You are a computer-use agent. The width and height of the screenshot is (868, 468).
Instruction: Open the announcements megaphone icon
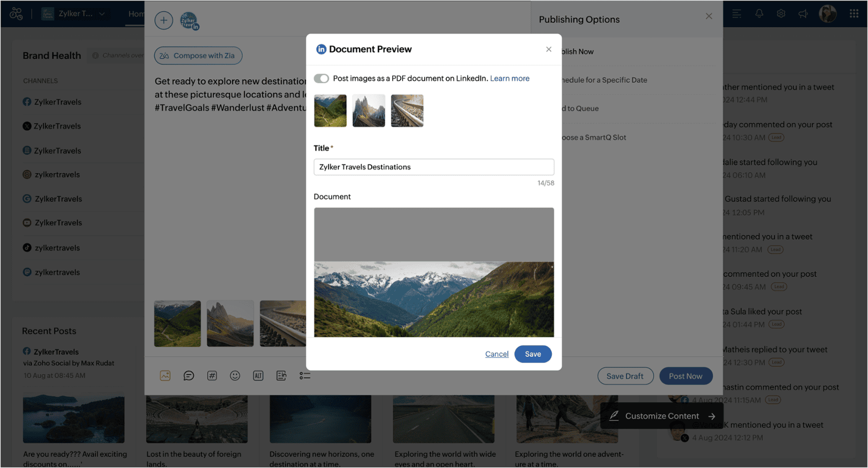point(803,14)
